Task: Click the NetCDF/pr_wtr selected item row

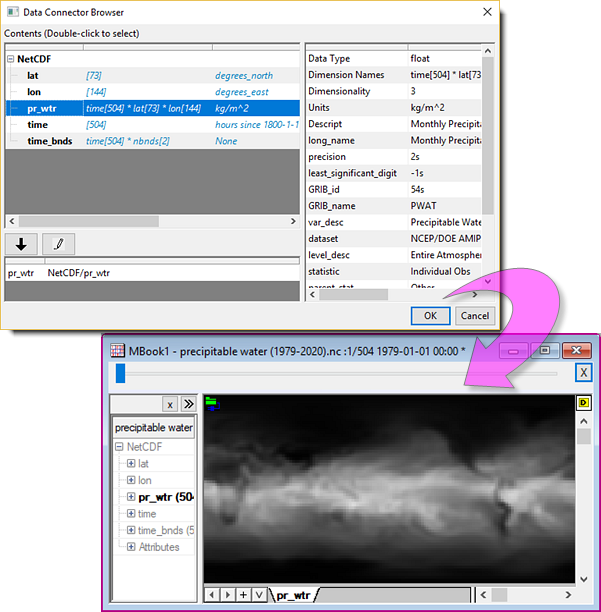Action: point(152,273)
